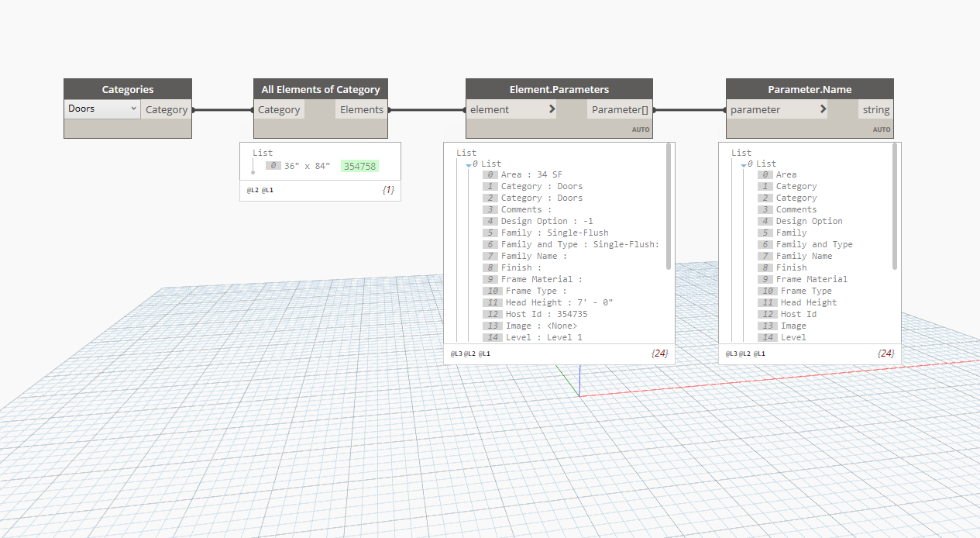Select the All Elements of Category node header
The width and height of the screenshot is (980, 538).
[x=321, y=89]
